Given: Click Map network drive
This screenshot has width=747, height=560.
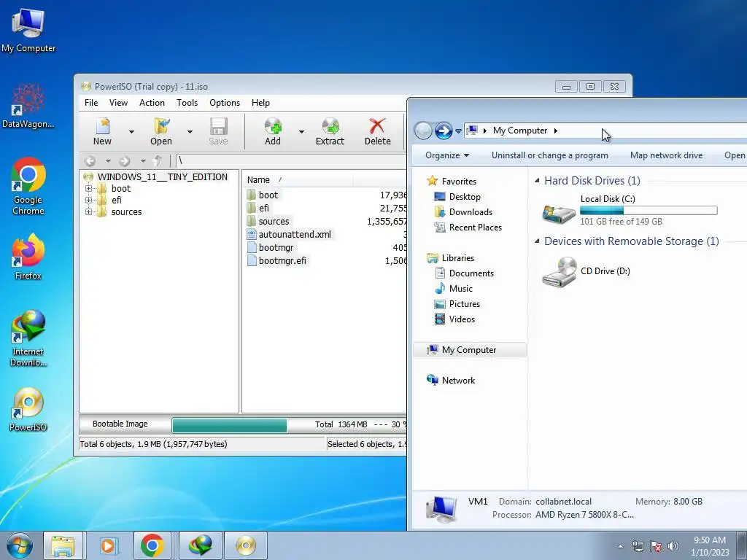Looking at the screenshot, I should coord(666,155).
